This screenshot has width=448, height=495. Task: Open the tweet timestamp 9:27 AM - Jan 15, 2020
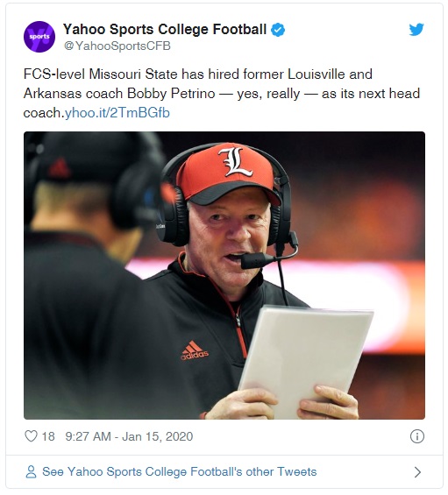[129, 436]
